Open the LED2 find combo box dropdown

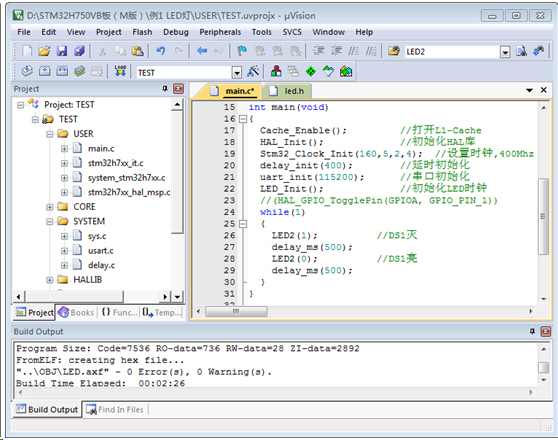point(505,52)
